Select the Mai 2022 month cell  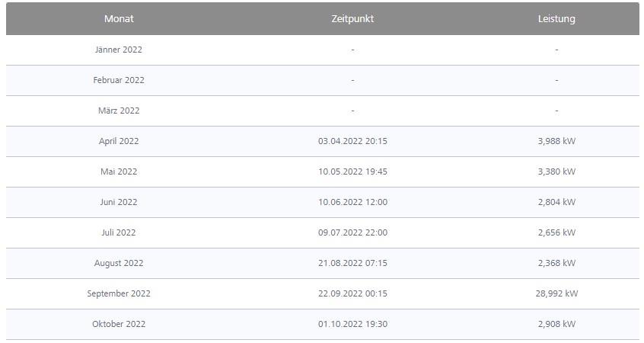[119, 171]
